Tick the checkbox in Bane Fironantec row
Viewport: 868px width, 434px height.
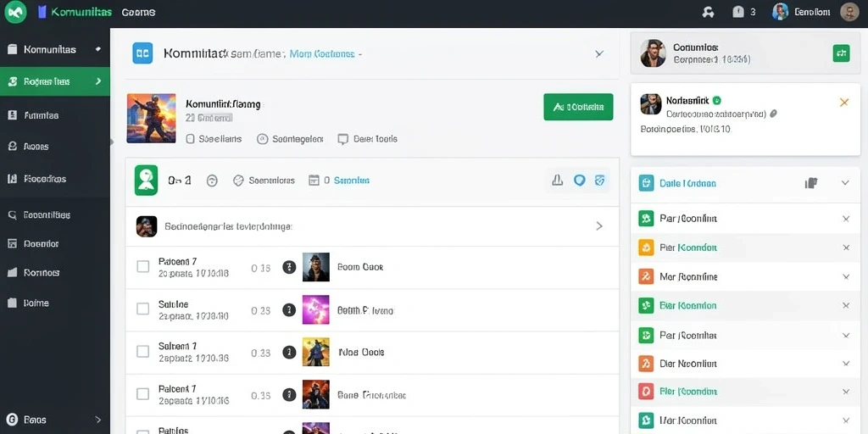[x=142, y=394]
